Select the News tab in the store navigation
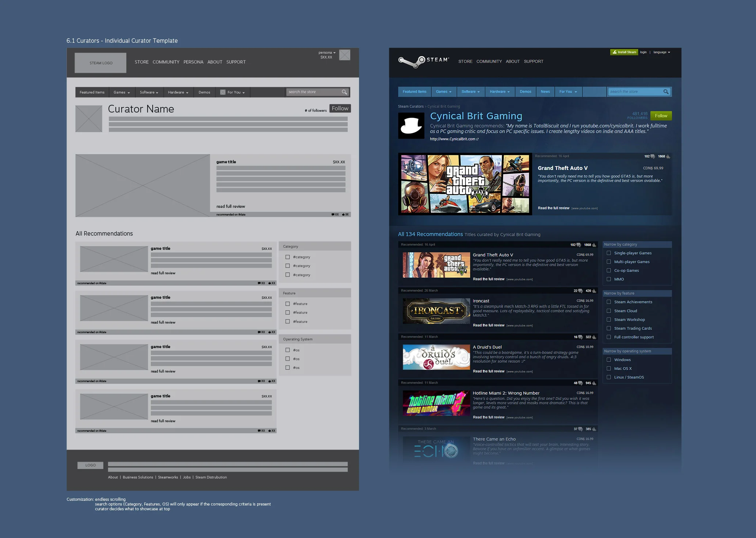This screenshot has width=756, height=538. click(x=545, y=92)
